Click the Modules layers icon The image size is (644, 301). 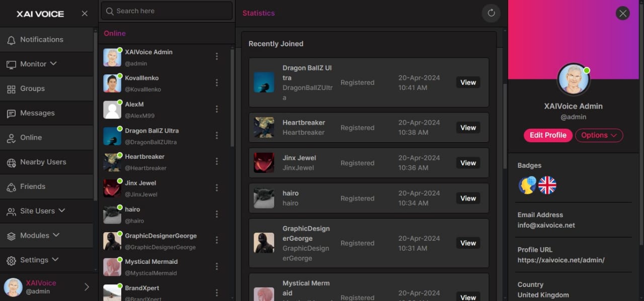coord(11,236)
